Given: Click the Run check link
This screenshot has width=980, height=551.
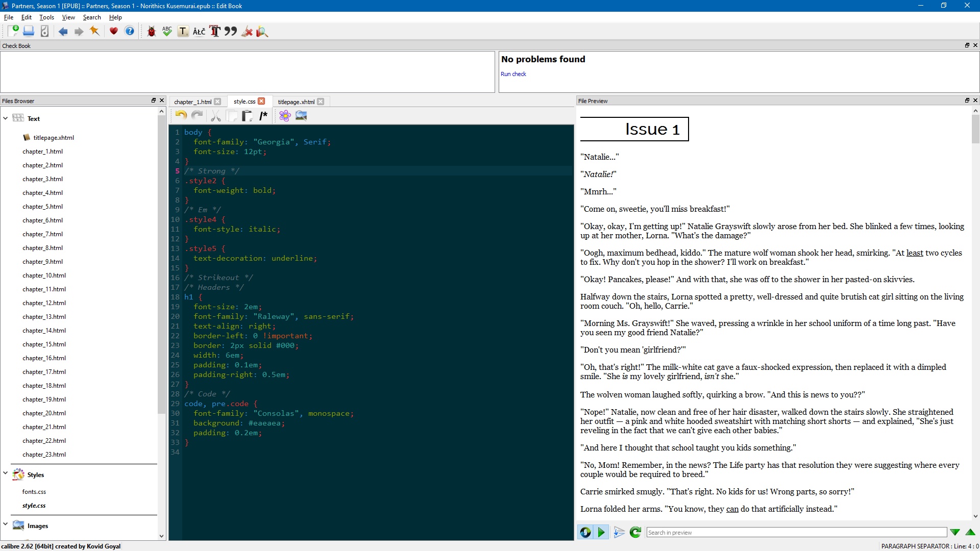Looking at the screenshot, I should pos(513,74).
